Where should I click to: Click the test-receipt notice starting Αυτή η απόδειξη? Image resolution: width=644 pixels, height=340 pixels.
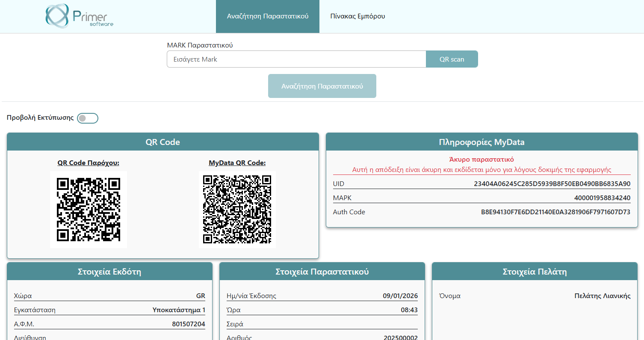coord(482,170)
